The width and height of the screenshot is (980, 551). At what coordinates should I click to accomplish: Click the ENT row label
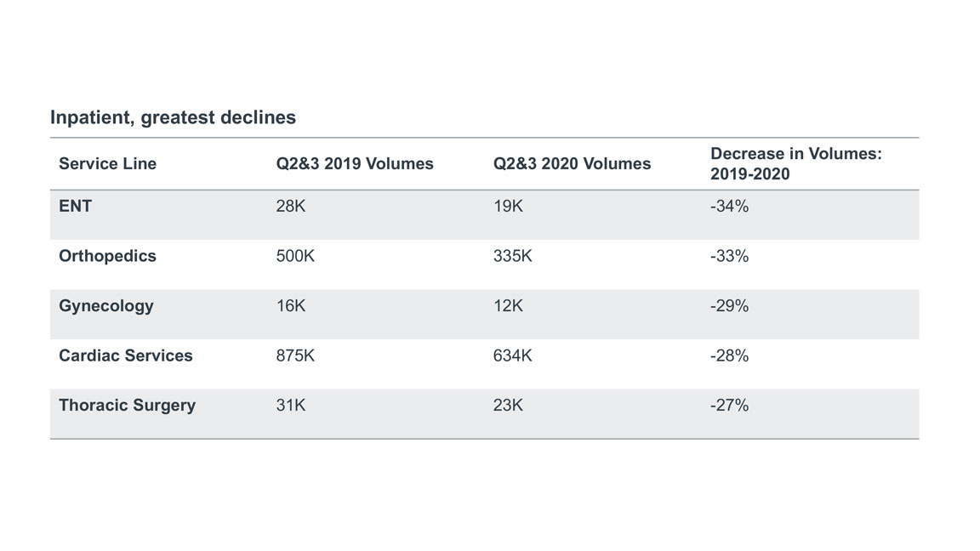[x=75, y=206]
